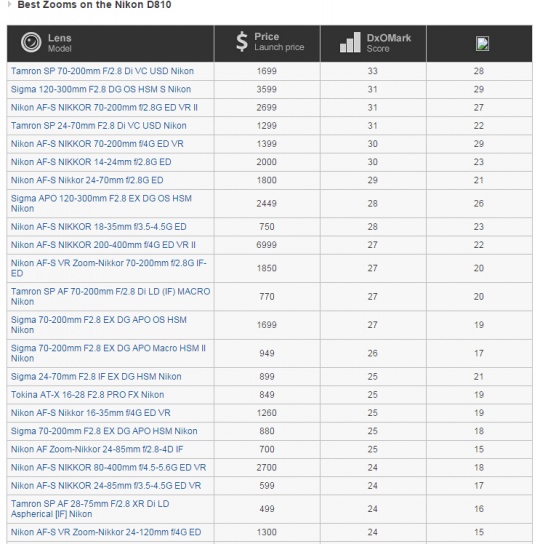Open Tokina AT-X 16-28 F2.8 PRO FX link

(87, 395)
